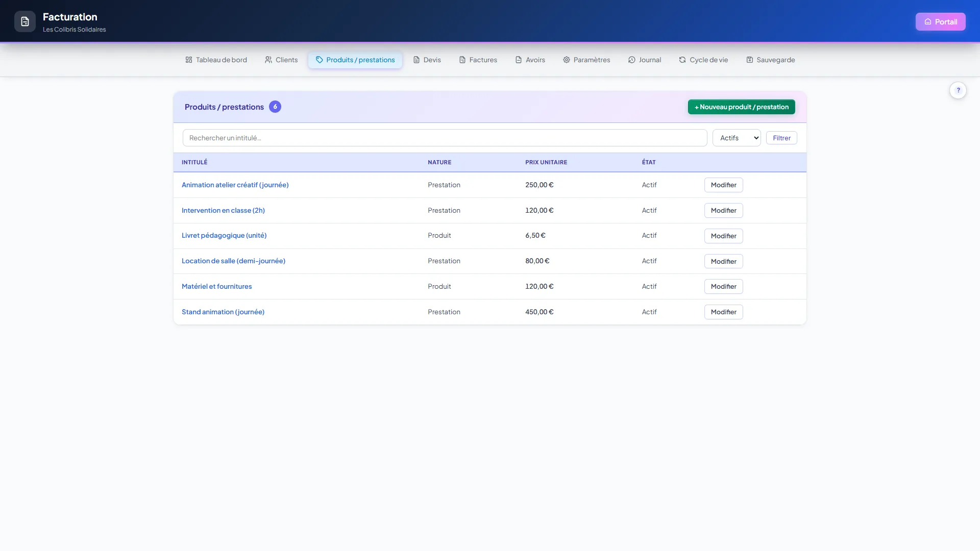The width and height of the screenshot is (980, 551).
Task: Click the INTITULÉ column header
Action: (x=194, y=162)
